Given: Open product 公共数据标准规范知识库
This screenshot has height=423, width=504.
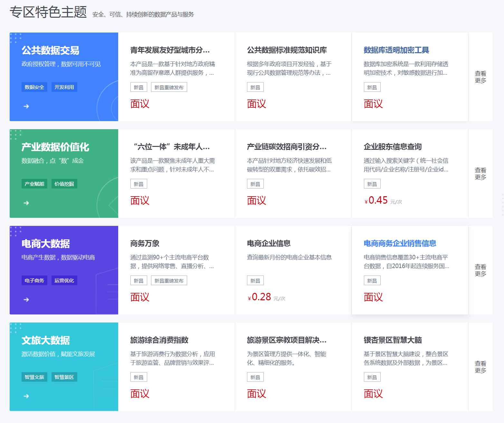Looking at the screenshot, I should click(287, 50).
